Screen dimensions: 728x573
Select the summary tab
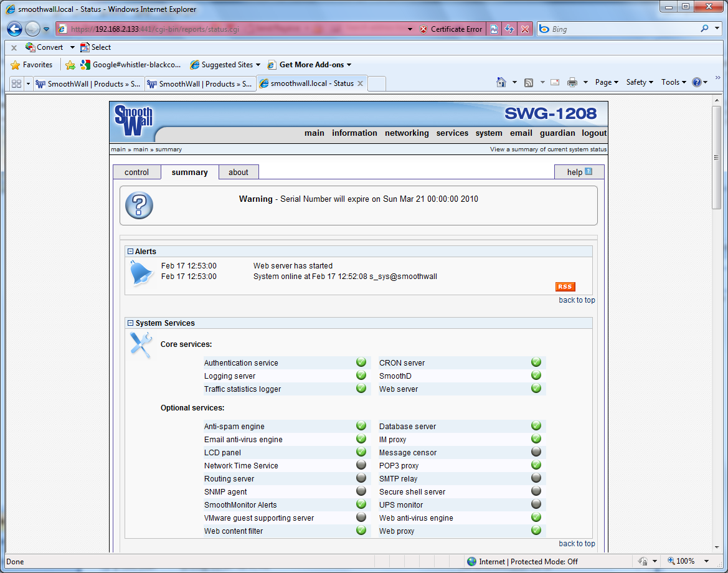pyautogui.click(x=189, y=173)
